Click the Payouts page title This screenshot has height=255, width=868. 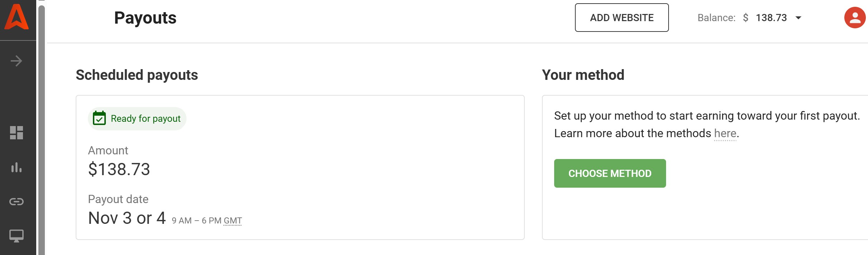pyautogui.click(x=145, y=18)
